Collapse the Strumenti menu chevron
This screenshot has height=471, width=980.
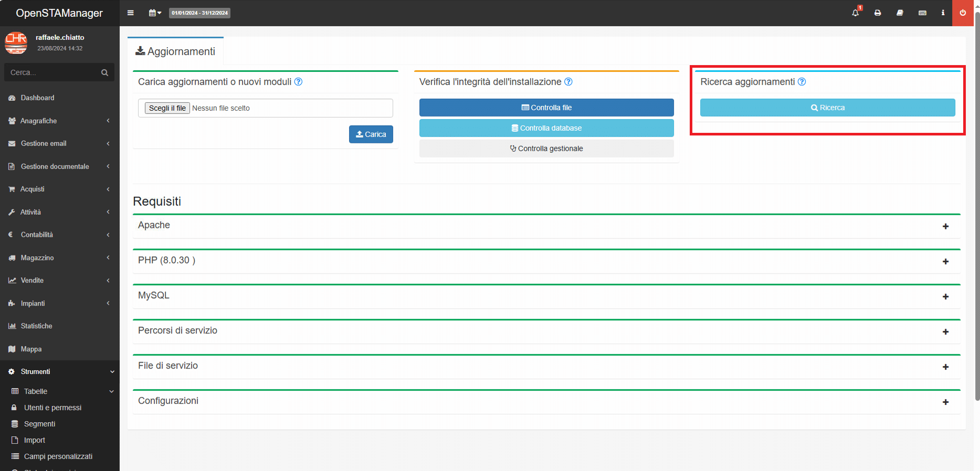click(112, 372)
